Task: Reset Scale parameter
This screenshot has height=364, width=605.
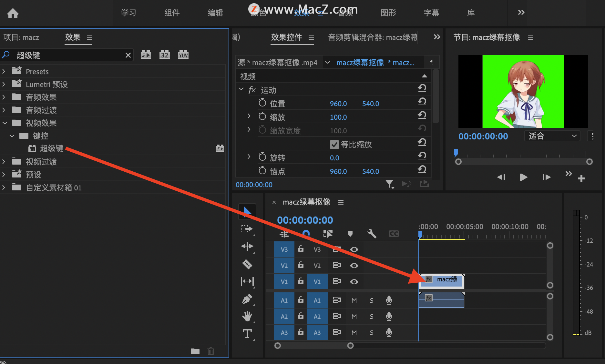Action: [x=422, y=115]
